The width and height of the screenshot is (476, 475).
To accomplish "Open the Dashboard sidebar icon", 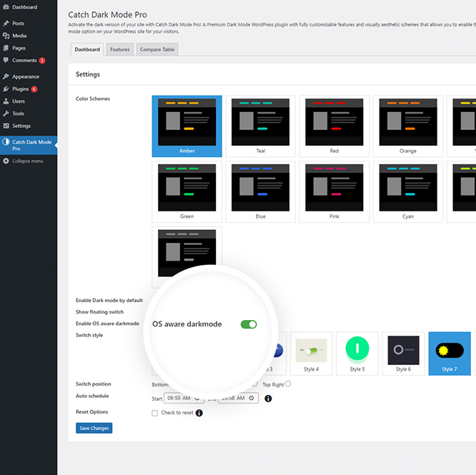I will click(x=6, y=7).
